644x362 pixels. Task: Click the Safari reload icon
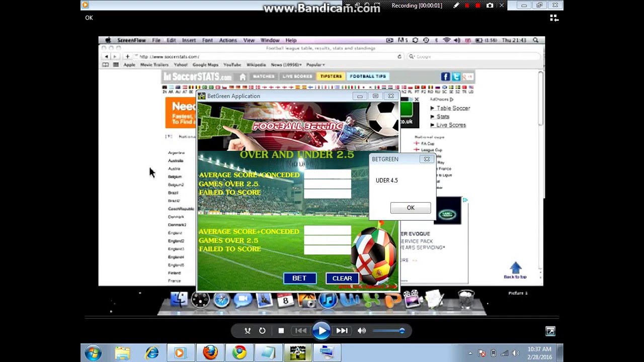click(x=399, y=56)
